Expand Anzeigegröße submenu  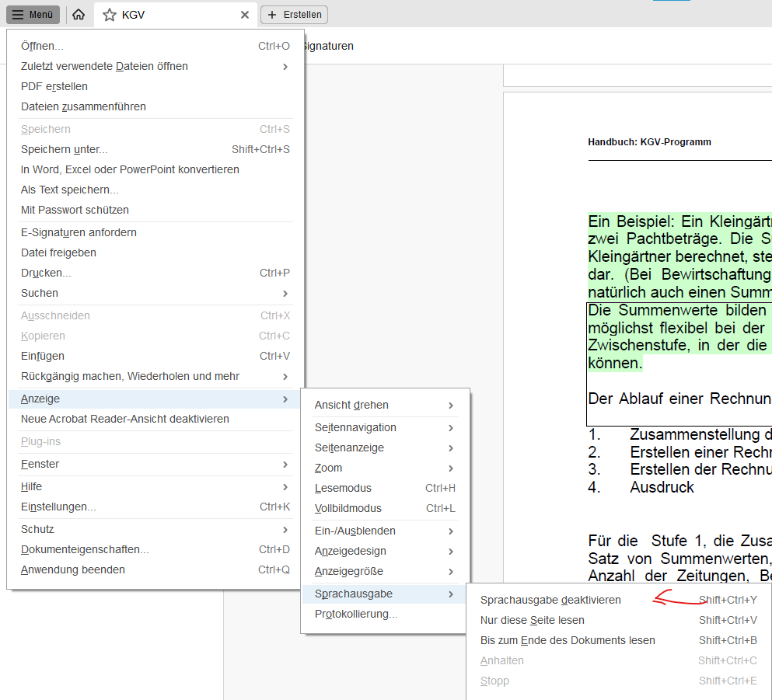pyautogui.click(x=385, y=572)
